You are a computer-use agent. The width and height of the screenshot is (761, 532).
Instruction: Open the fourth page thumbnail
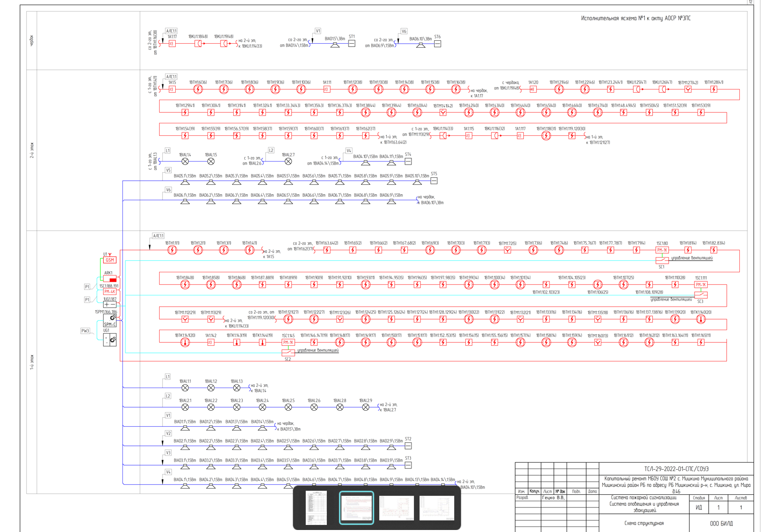tap(437, 508)
